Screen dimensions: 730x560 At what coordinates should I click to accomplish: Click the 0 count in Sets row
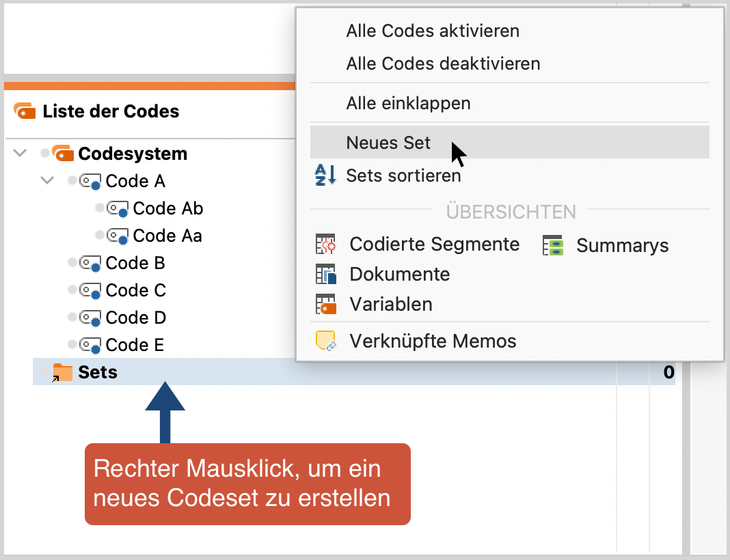(x=668, y=372)
